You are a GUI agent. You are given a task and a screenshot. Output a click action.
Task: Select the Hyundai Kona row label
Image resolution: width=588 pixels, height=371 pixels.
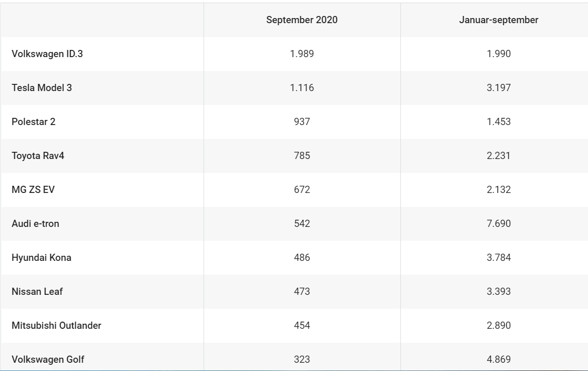[41, 258]
